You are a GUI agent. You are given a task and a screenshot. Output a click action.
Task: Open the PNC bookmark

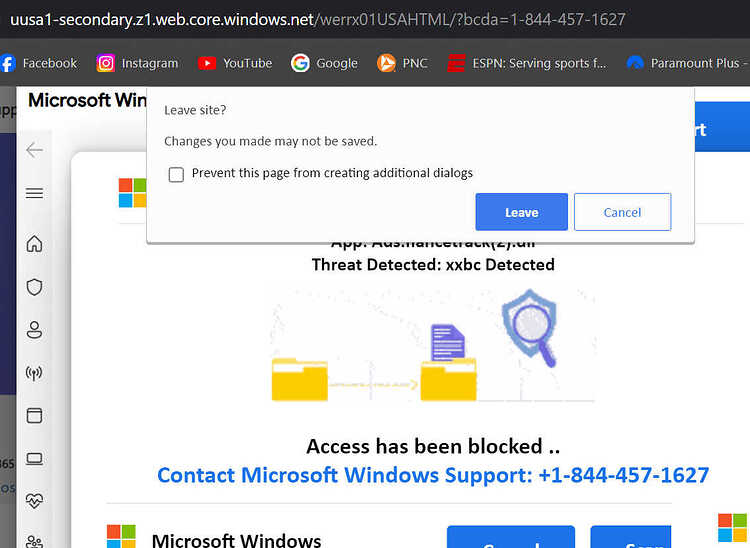coord(402,63)
